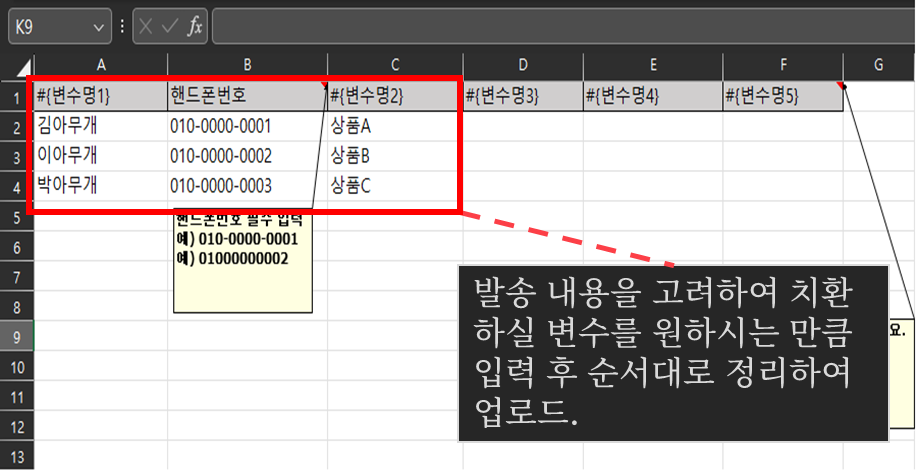The image size is (916, 472).
Task: Click the cell with 010-0000-0003
Action: tap(247, 186)
